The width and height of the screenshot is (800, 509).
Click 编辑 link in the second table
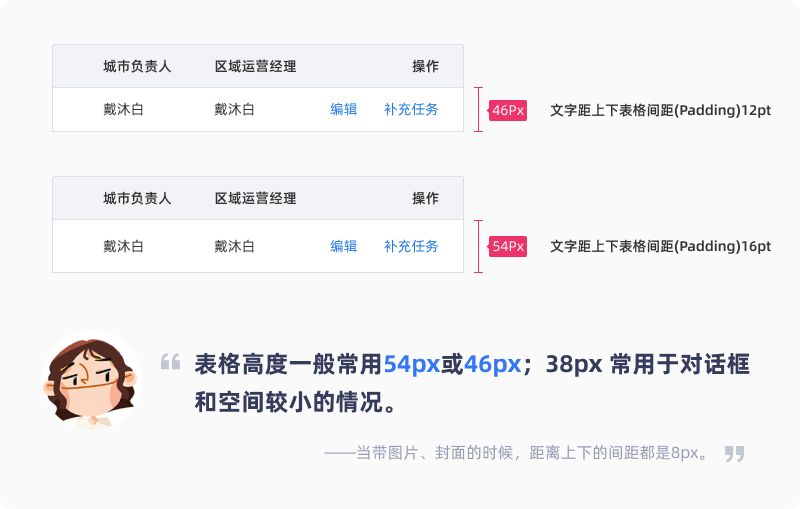343,246
